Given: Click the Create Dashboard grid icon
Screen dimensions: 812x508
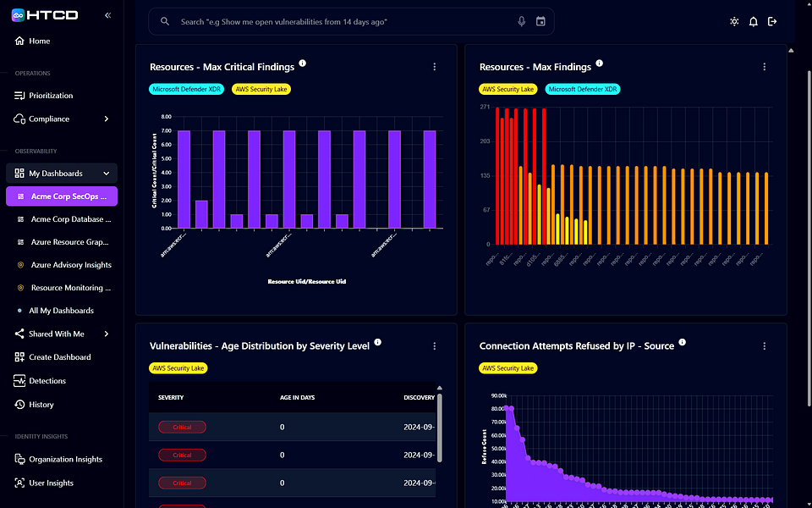Looking at the screenshot, I should (x=20, y=356).
